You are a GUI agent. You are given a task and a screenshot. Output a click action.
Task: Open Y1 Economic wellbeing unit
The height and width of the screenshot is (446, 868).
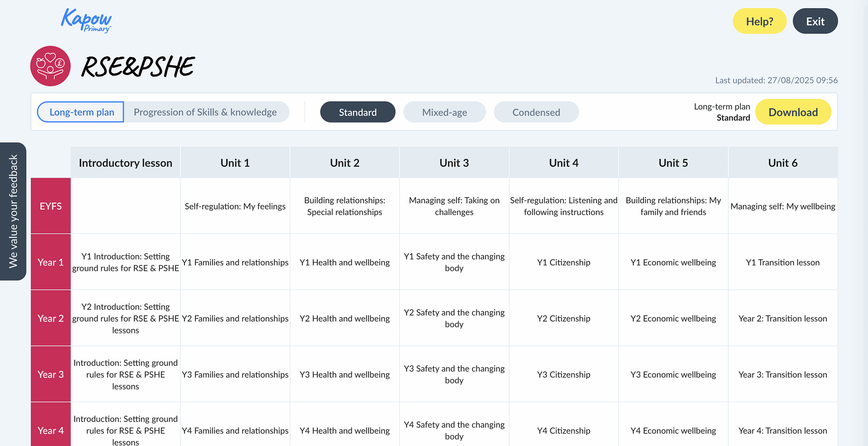[x=673, y=262]
